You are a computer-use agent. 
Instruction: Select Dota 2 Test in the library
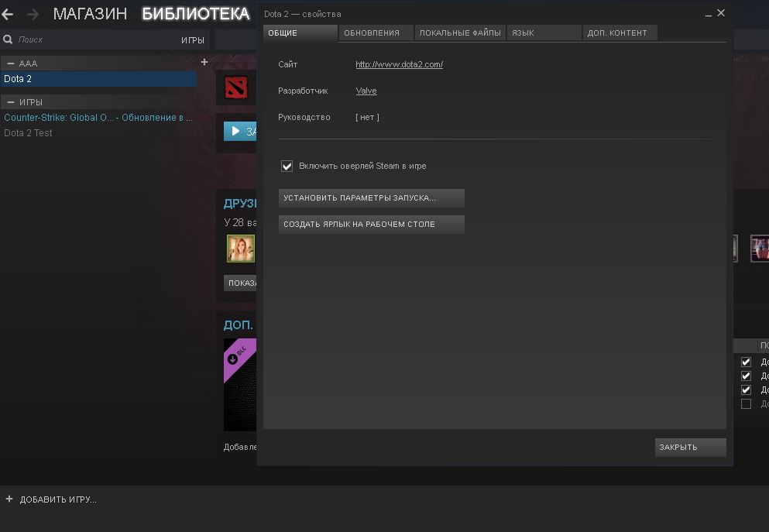click(28, 133)
